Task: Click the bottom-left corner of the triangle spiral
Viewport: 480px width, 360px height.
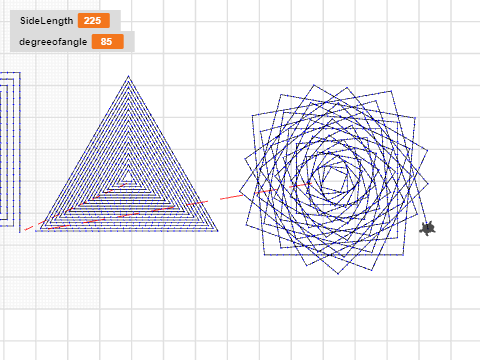Action: [37, 230]
